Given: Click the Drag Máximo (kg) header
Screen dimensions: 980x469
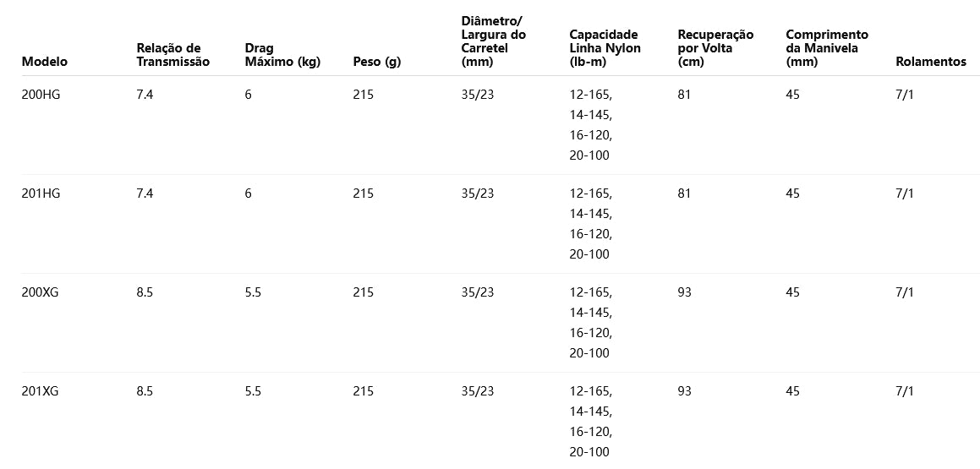Looking at the screenshot, I should (282, 55).
